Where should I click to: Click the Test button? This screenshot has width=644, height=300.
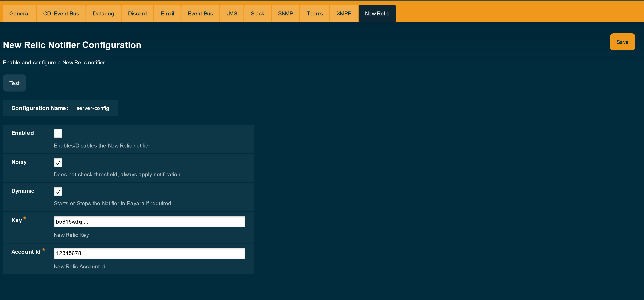pos(14,83)
